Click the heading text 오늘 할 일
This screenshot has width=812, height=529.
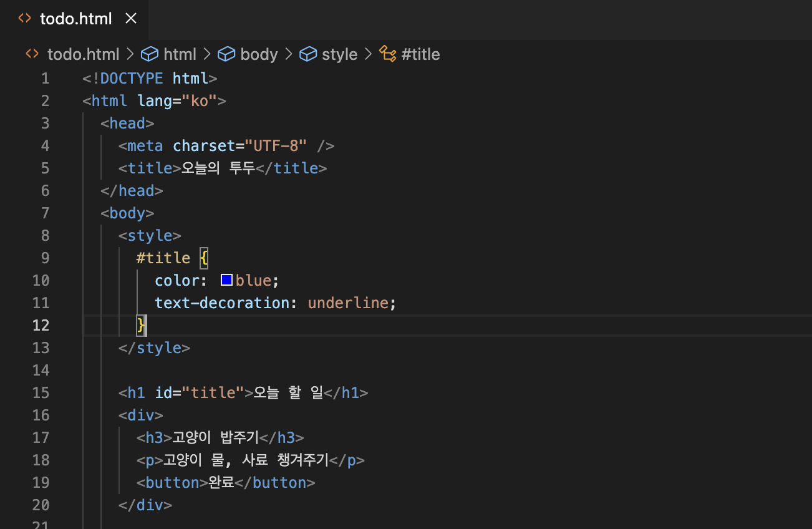(288, 393)
